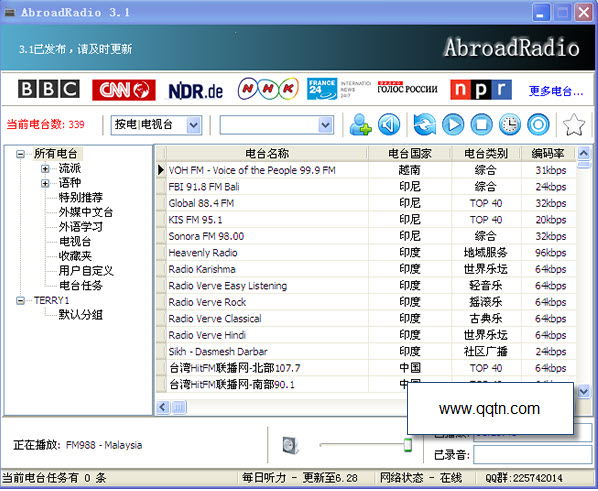Screen dimensions: 598x491
Task: Click the record circle icon
Action: 538,124
